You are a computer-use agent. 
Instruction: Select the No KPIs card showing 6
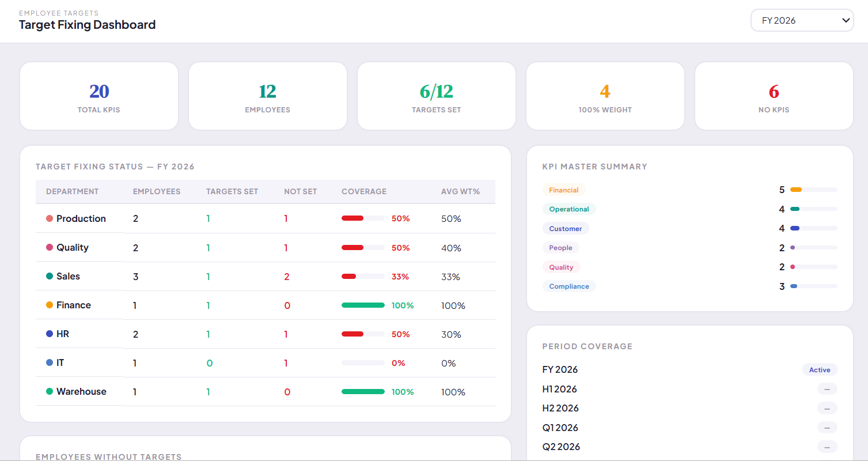(x=774, y=96)
